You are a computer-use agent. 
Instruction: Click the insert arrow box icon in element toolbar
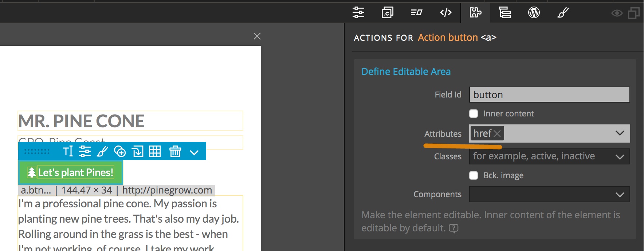(138, 151)
